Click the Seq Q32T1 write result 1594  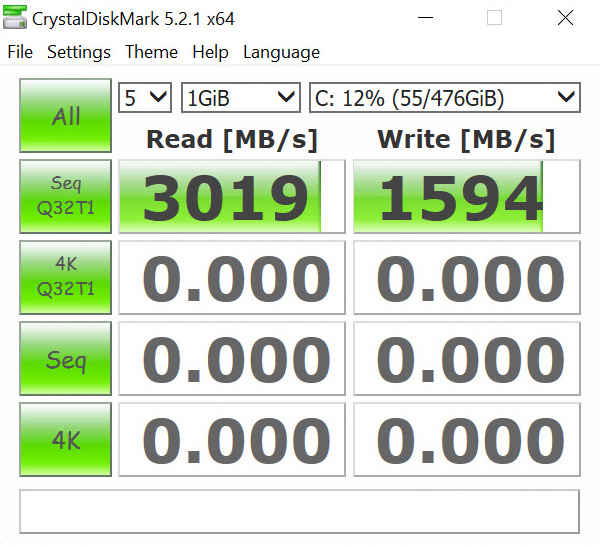click(x=467, y=197)
